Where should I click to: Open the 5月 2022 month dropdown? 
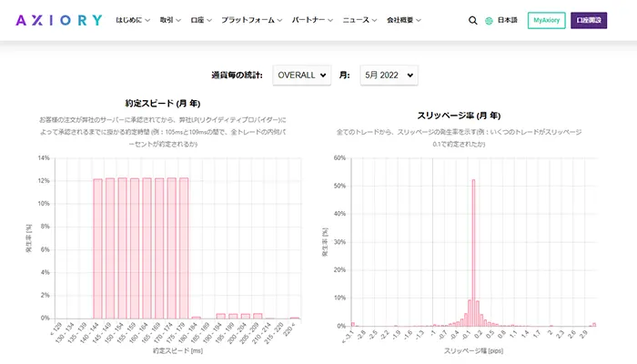click(x=389, y=76)
